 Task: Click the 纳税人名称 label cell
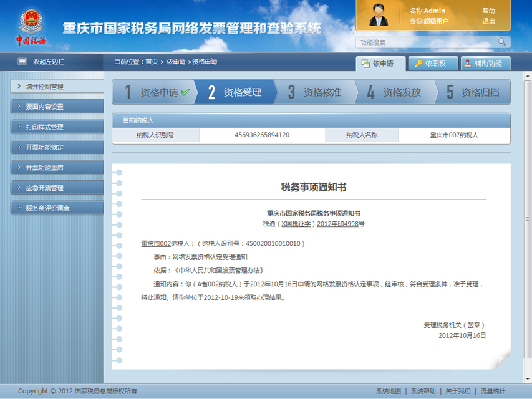tap(362, 135)
